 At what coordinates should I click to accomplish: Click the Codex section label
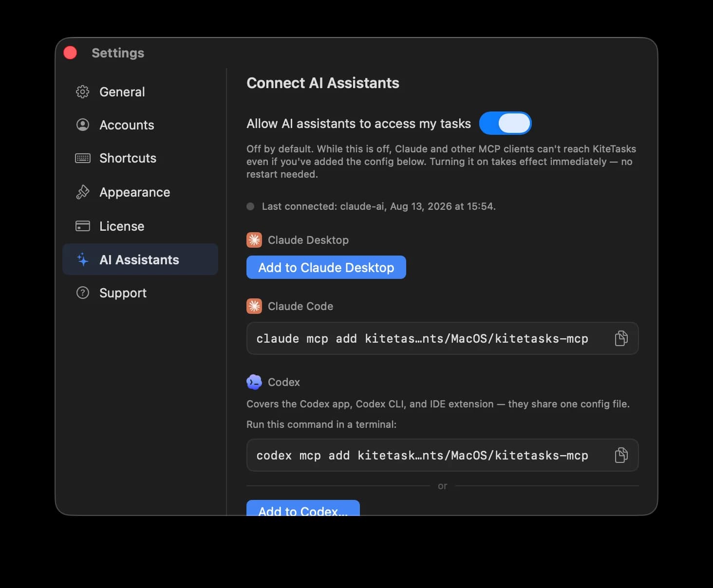(x=284, y=382)
